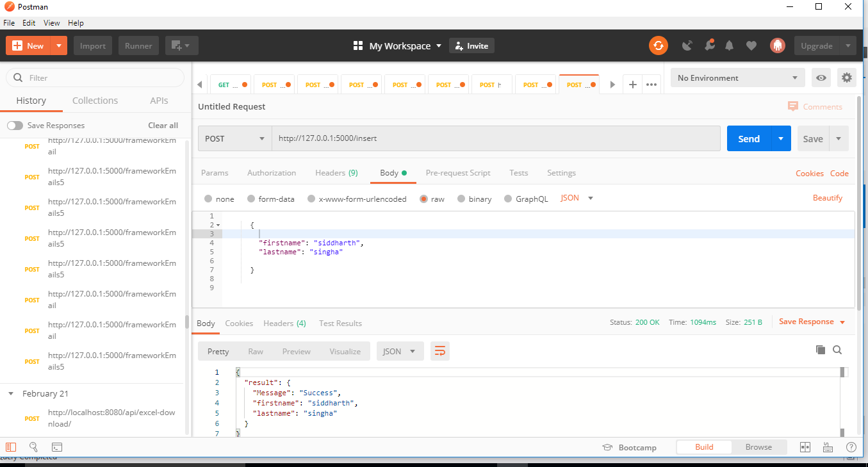Switch to Browse mode
Screen dimensions: 868x467
click(x=758, y=447)
